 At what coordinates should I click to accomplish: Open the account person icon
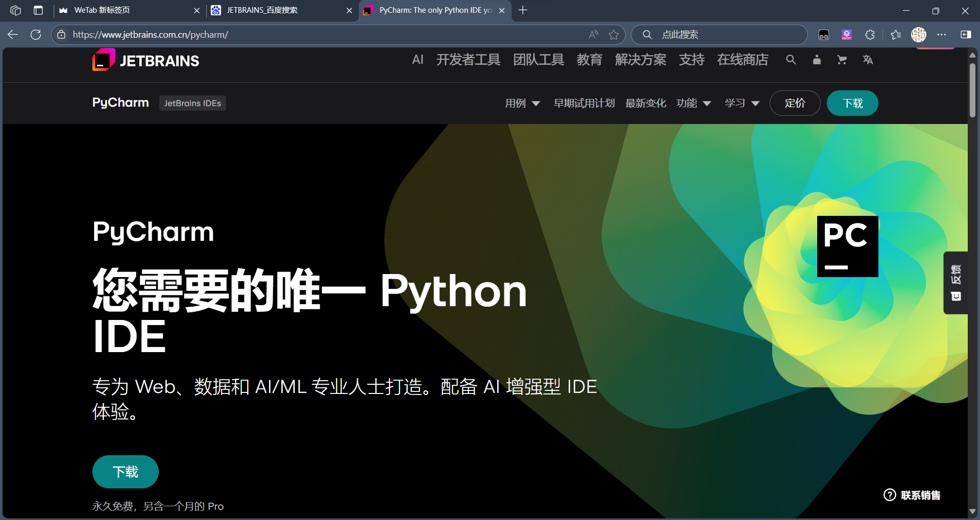(x=817, y=60)
